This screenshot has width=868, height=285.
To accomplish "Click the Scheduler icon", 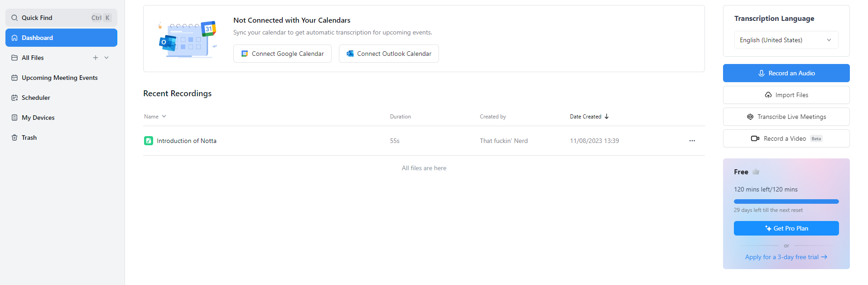I will [14, 98].
